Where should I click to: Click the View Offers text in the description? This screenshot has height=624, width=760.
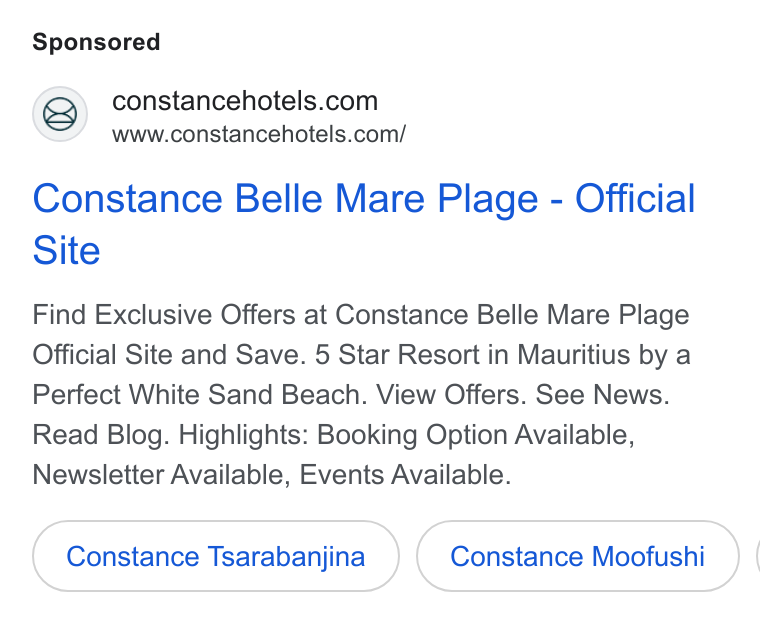tap(452, 394)
